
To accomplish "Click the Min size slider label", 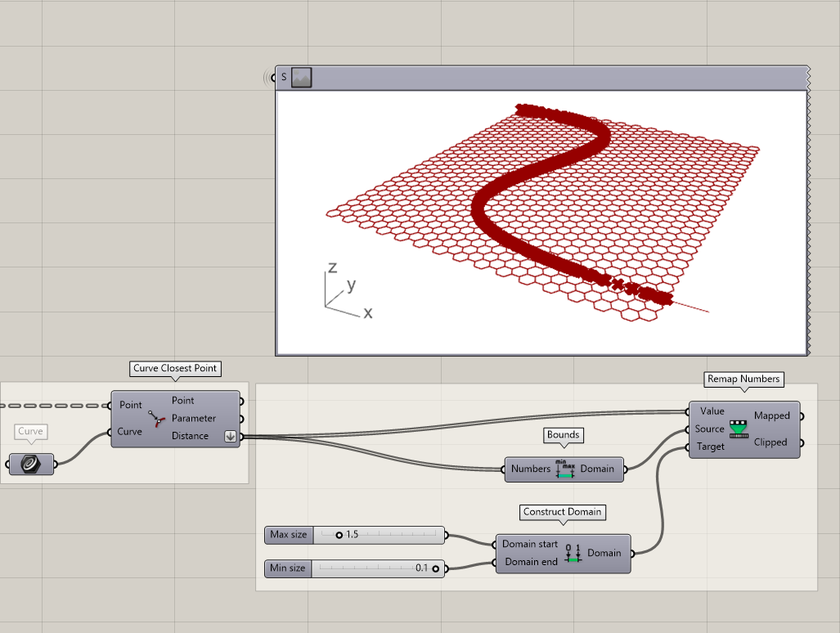I will coord(288,568).
